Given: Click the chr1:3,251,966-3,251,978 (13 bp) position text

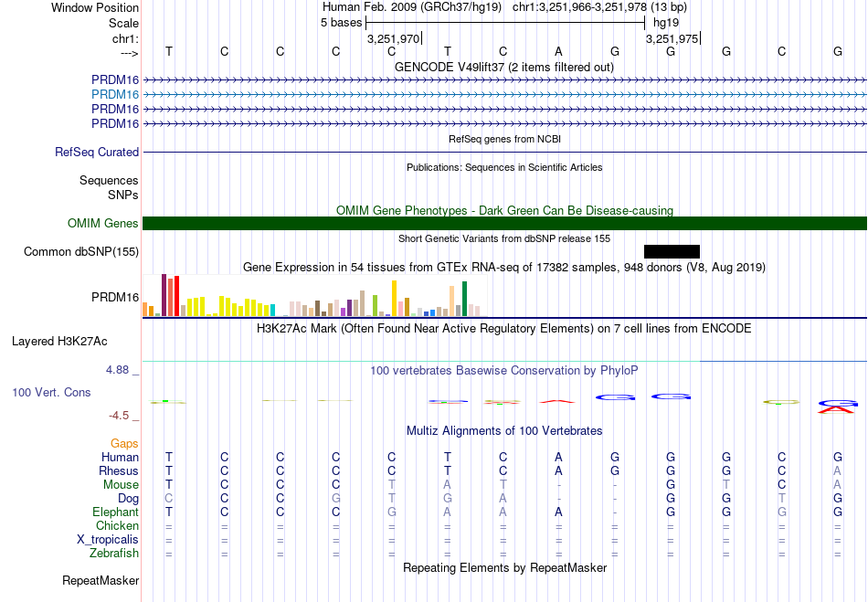Looking at the screenshot, I should (x=599, y=7).
